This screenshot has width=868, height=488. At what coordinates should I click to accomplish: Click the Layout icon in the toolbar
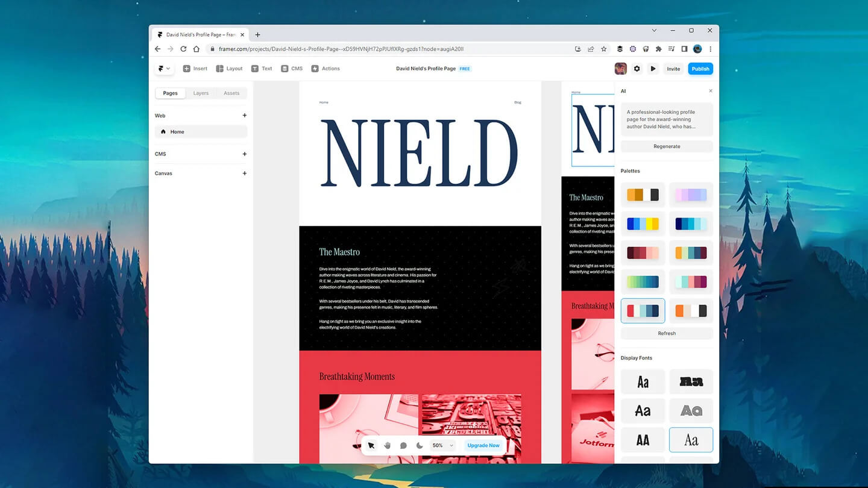(229, 68)
